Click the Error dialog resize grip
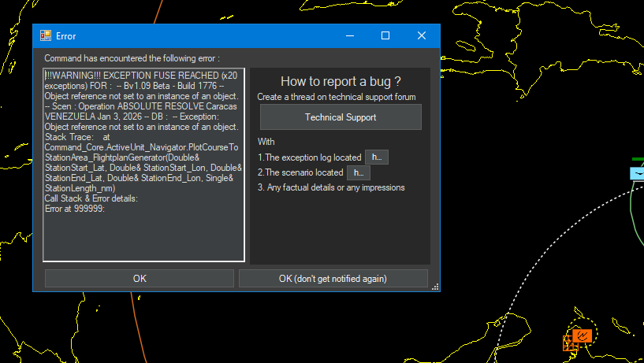 (x=435, y=287)
